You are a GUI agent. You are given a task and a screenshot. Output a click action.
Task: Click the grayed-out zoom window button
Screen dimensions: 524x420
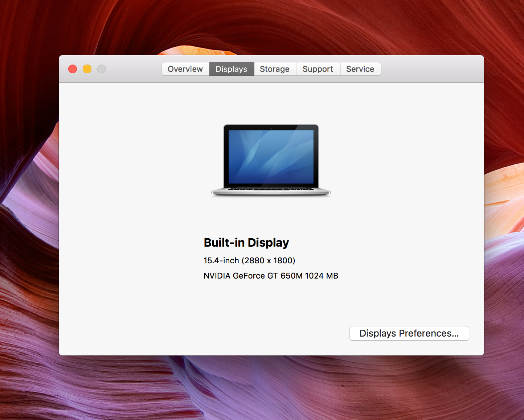coord(102,69)
